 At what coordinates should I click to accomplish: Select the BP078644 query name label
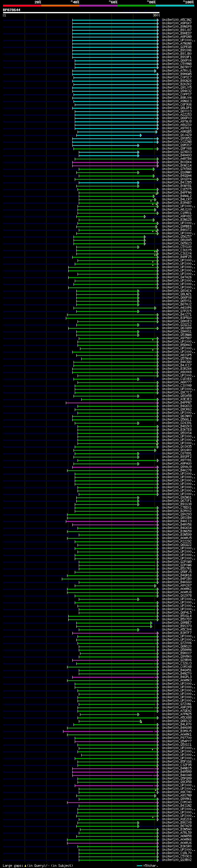click(x=11, y=10)
